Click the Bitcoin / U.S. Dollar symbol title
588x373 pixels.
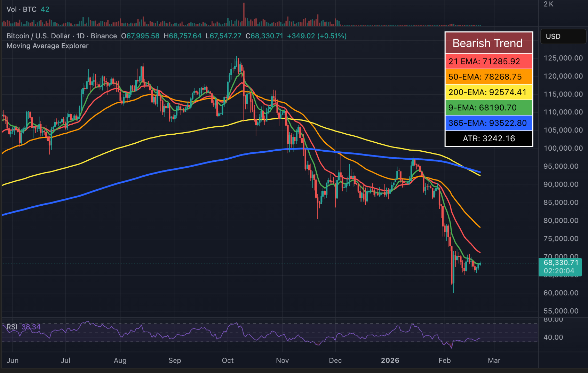click(x=38, y=36)
